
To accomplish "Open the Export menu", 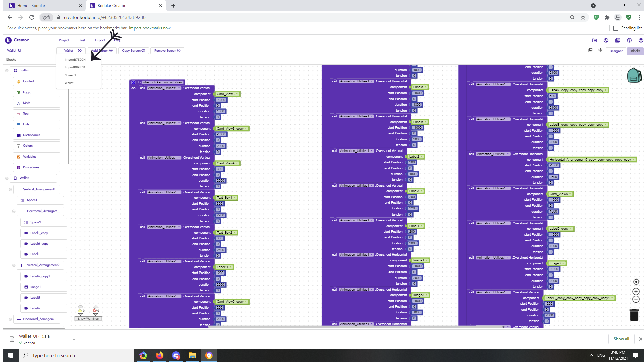I will pyautogui.click(x=100, y=40).
